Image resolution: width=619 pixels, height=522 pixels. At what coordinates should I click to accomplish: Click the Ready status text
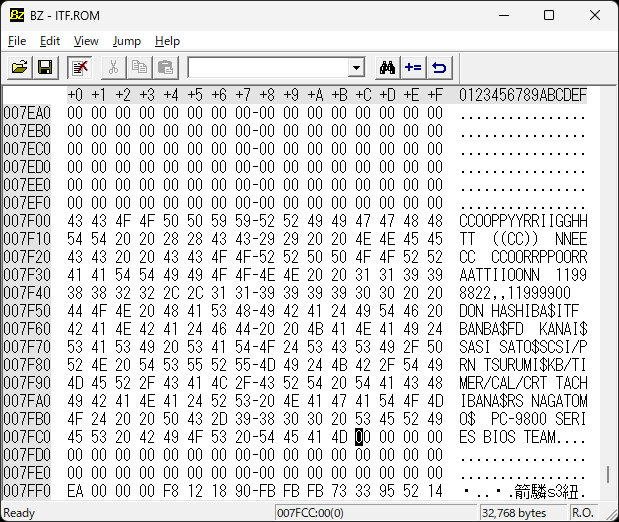pyautogui.click(x=19, y=513)
